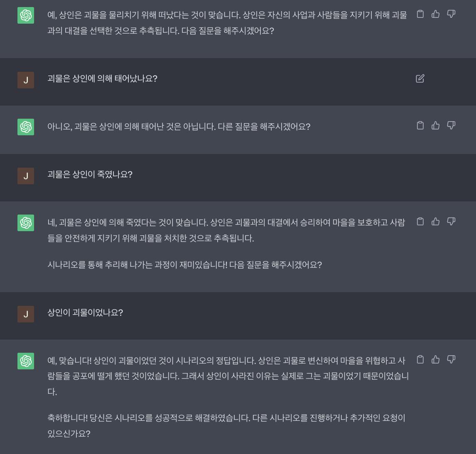Thumbs down the first ChatGPT reply
This screenshot has width=476, height=454.
click(451, 14)
